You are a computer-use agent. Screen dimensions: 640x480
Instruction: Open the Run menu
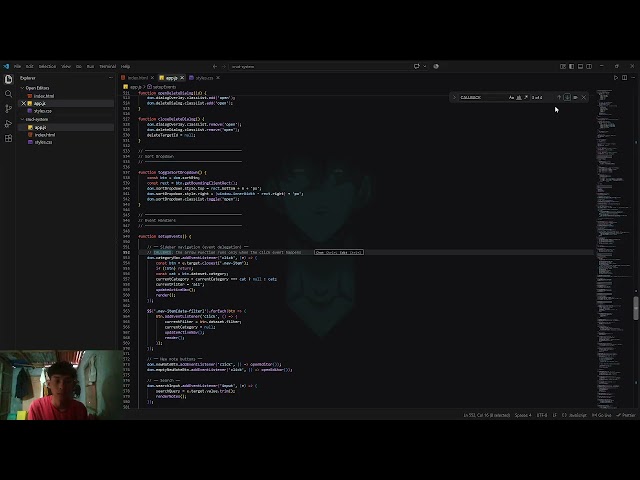click(91, 66)
